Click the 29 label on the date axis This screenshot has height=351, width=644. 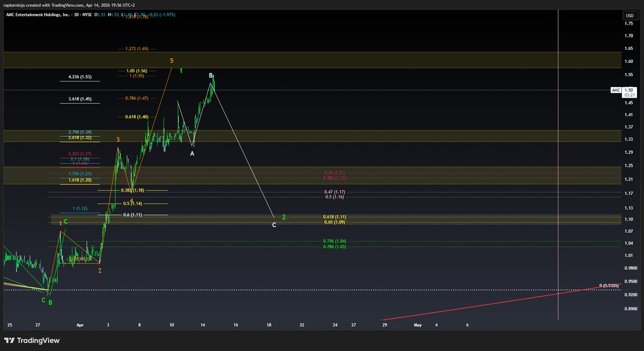click(x=384, y=325)
